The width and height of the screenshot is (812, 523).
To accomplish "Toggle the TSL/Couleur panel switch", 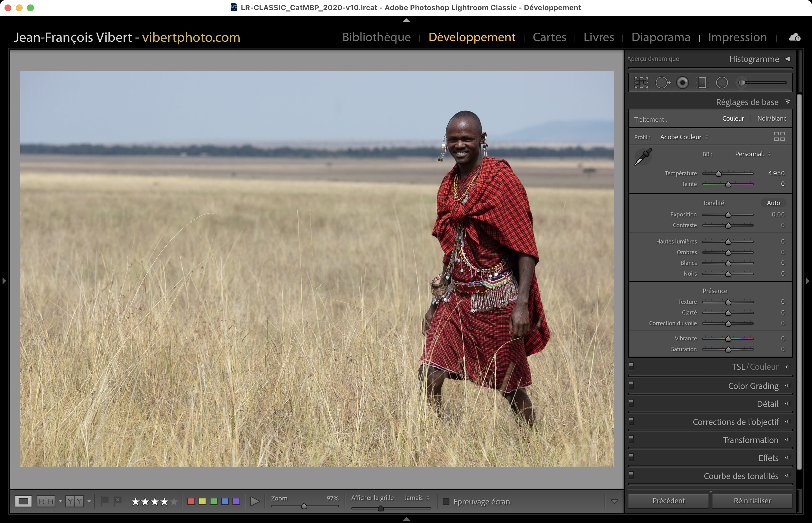I will (631, 366).
